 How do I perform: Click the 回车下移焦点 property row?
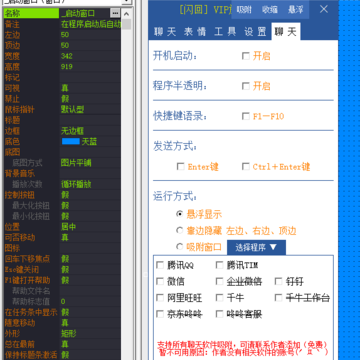click(x=62, y=259)
